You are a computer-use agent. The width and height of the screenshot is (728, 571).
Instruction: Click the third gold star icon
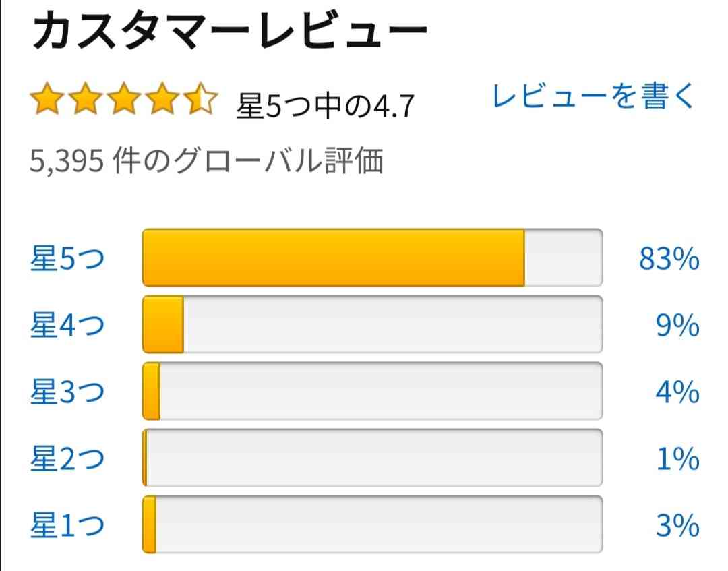[x=124, y=98]
